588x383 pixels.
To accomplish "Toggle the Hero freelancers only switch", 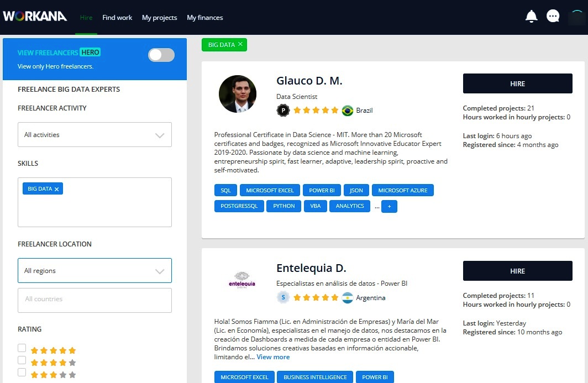I will coord(161,55).
